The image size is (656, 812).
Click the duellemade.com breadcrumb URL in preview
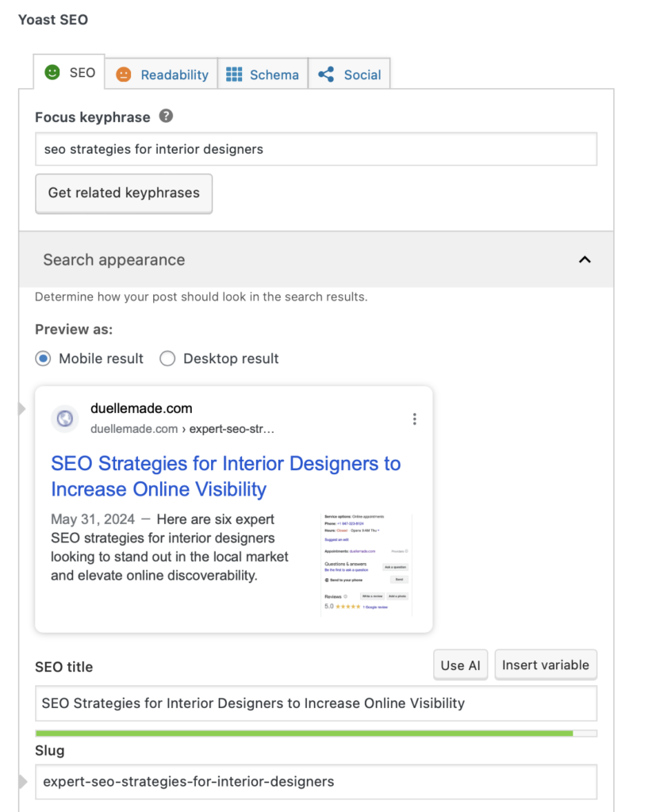pos(182,429)
